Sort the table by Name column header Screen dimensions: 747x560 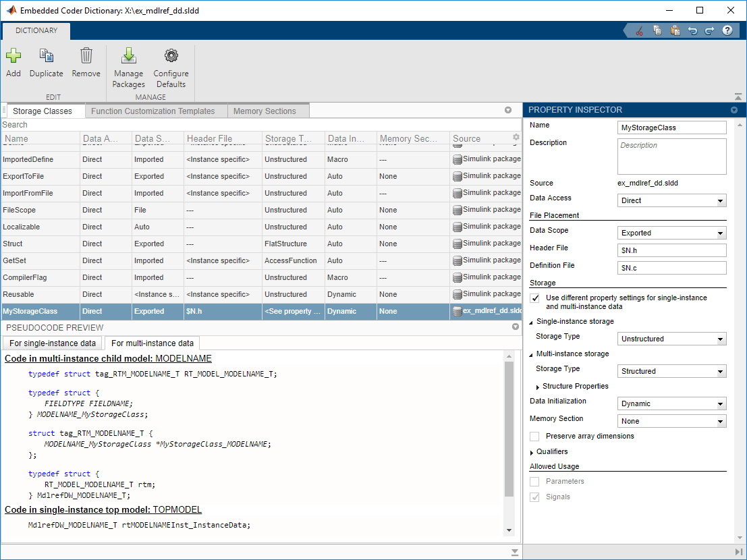(17, 139)
